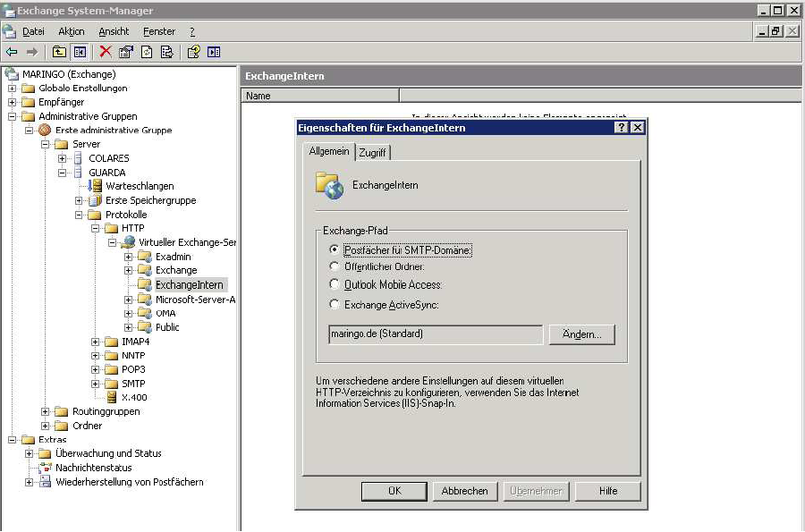The width and height of the screenshot is (805, 532).
Task: Expand the IMAP4 protocol node
Action: pos(96,342)
